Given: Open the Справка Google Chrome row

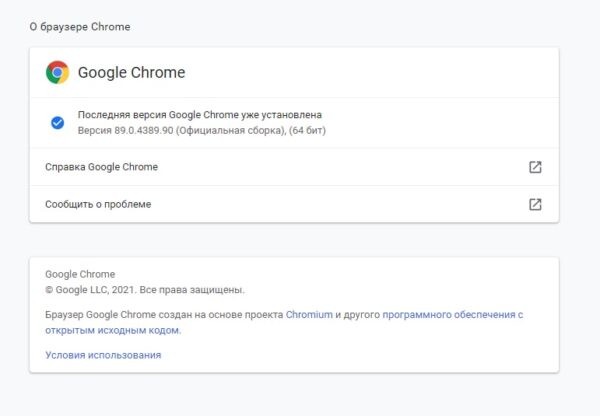Looking at the screenshot, I should pyautogui.click(x=294, y=167).
